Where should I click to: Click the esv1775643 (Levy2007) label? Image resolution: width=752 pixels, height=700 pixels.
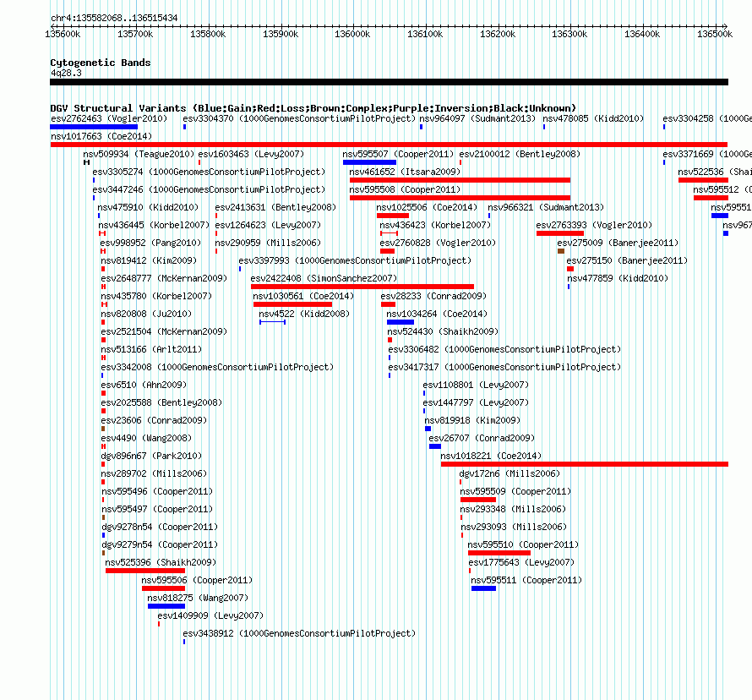tap(521, 562)
